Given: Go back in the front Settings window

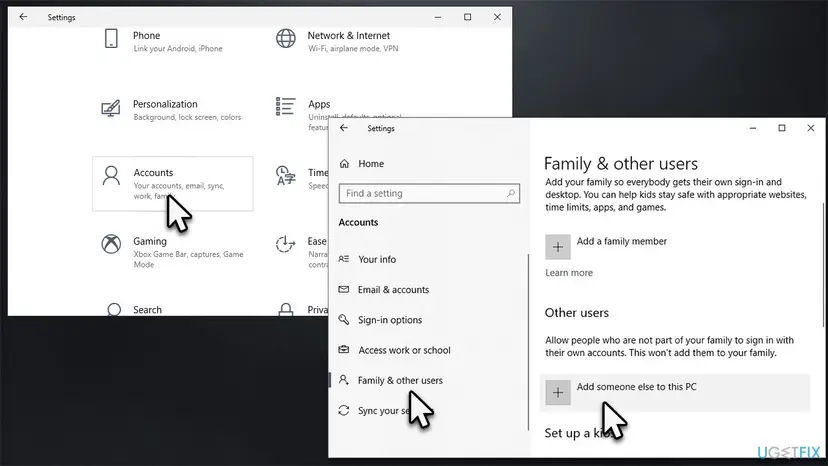Looking at the screenshot, I should [x=344, y=128].
